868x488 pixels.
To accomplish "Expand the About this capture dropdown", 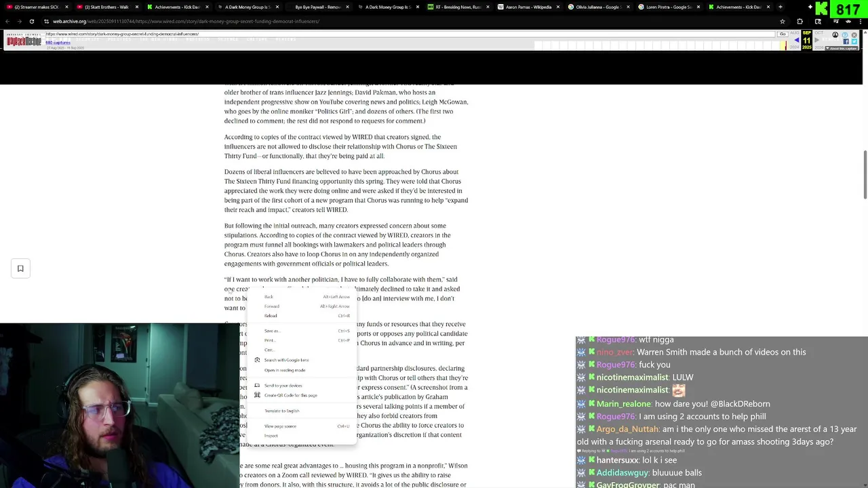I will click(842, 48).
